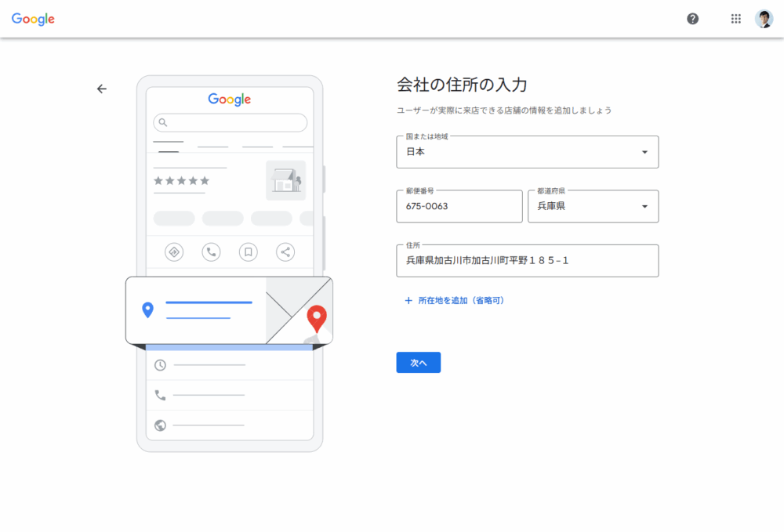Click the 郵便番号 postal code field

pos(459,207)
